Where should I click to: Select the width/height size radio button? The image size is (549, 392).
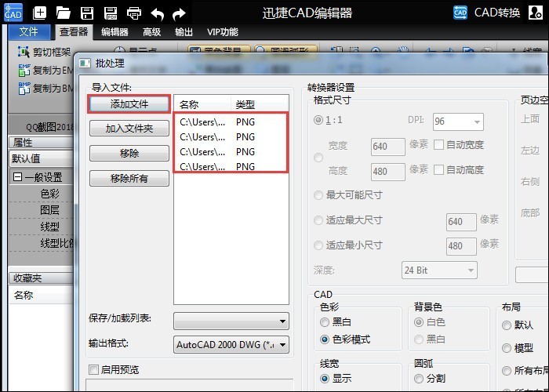(318, 158)
